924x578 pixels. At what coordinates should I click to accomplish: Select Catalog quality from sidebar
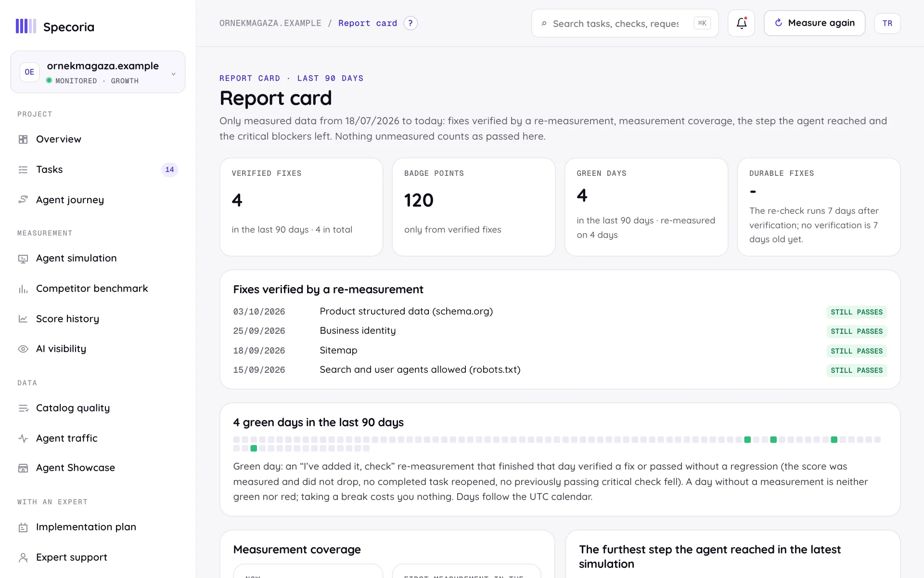98,408
